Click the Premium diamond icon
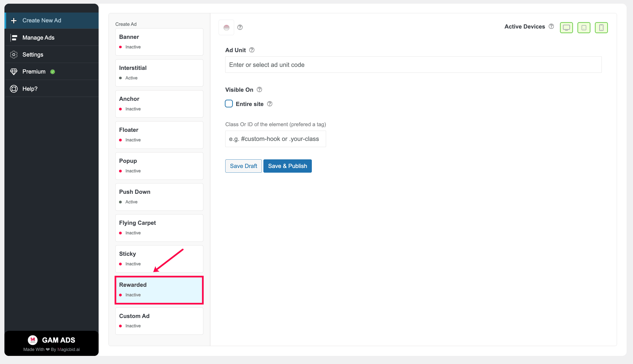Viewport: 633px width, 364px height. point(14,72)
